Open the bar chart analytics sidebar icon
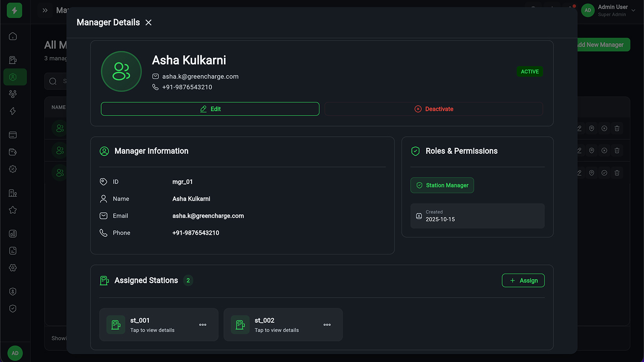 click(x=13, y=234)
